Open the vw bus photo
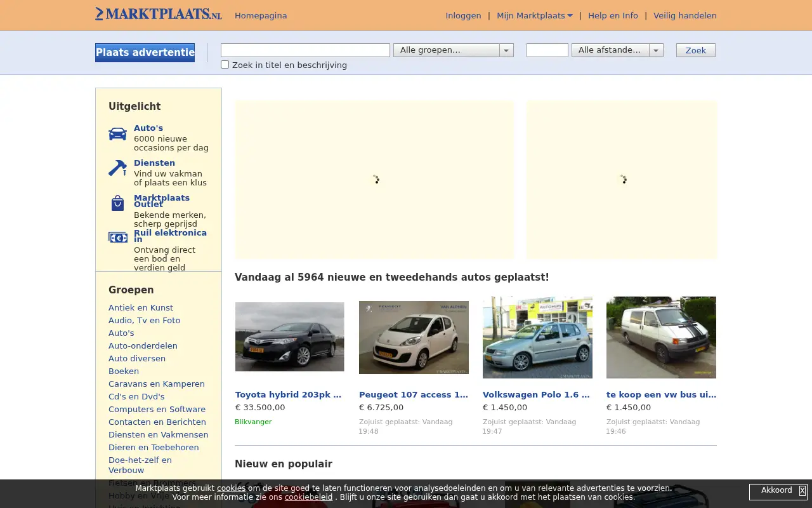This screenshot has height=508, width=812. click(661, 337)
